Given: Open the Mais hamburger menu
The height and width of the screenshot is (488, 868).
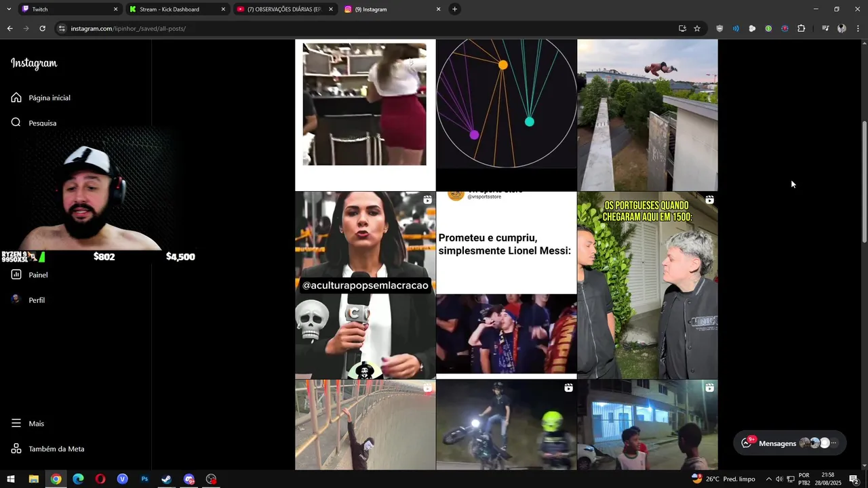Looking at the screenshot, I should coord(16,423).
